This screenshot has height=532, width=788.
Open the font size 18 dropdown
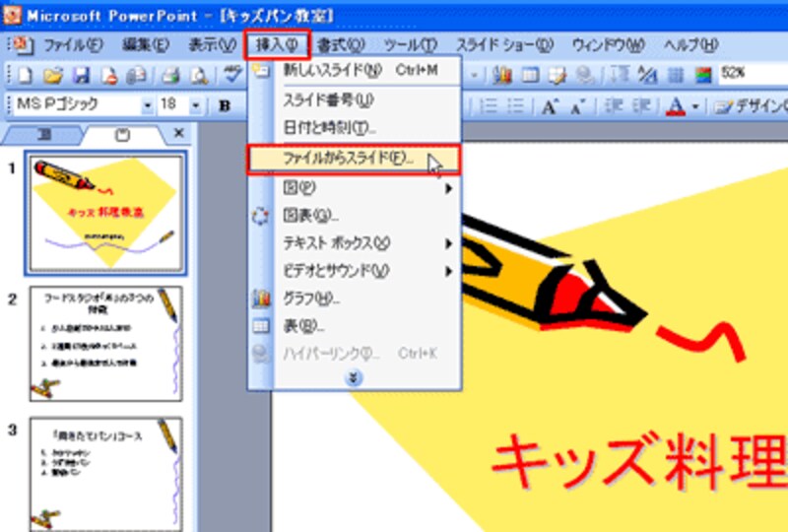(x=195, y=105)
